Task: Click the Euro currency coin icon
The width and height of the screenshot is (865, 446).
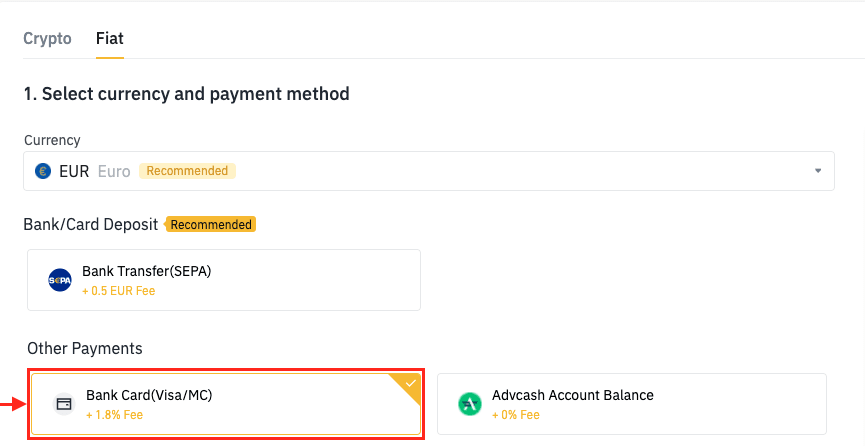Action: [x=42, y=171]
